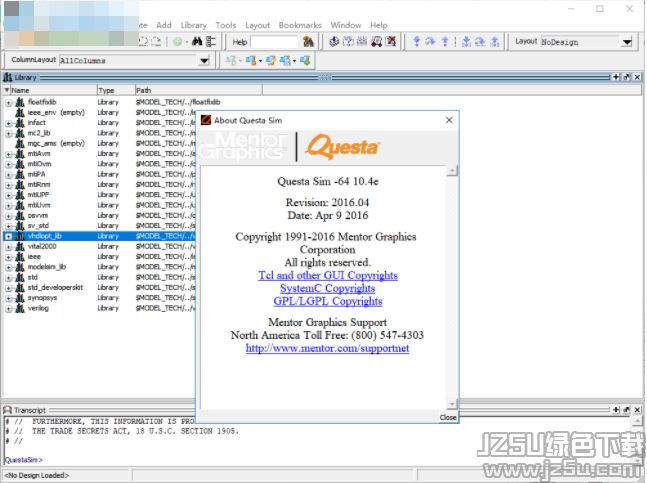Undock the Transcript pane
This screenshot has width=647, height=483.
click(x=626, y=410)
